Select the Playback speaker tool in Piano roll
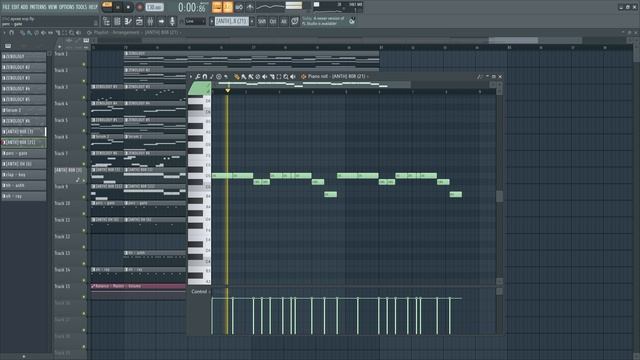This screenshot has width=640, height=360. 293,77
